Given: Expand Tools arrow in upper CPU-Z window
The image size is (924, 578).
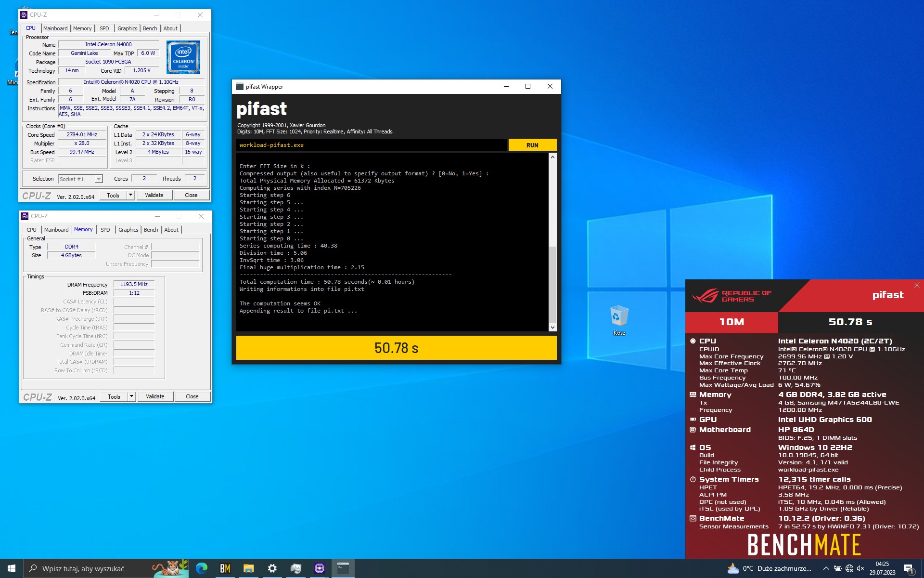Looking at the screenshot, I should pos(130,195).
